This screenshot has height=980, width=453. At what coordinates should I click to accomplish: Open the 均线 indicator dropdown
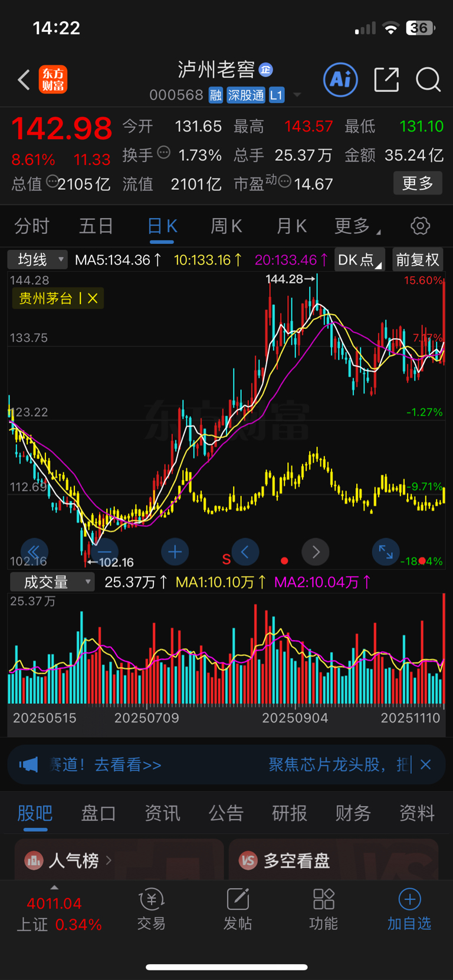(37, 259)
